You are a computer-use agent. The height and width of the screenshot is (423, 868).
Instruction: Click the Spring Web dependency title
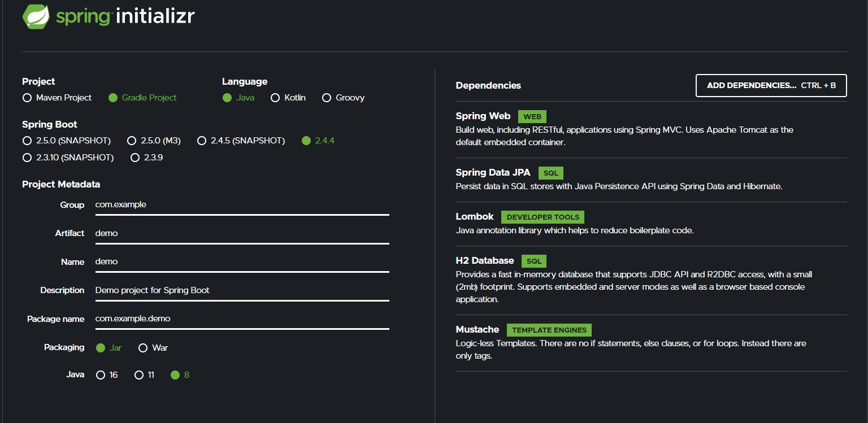(483, 116)
